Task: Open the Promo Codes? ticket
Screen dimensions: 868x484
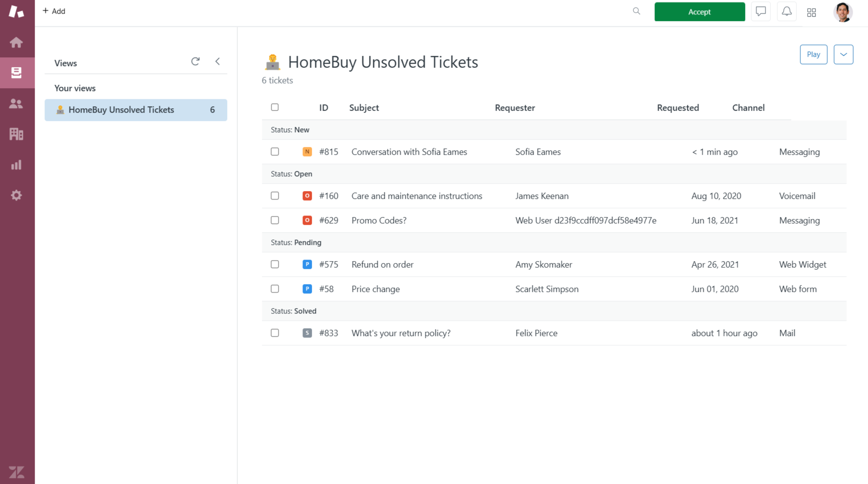Action: 378,220
